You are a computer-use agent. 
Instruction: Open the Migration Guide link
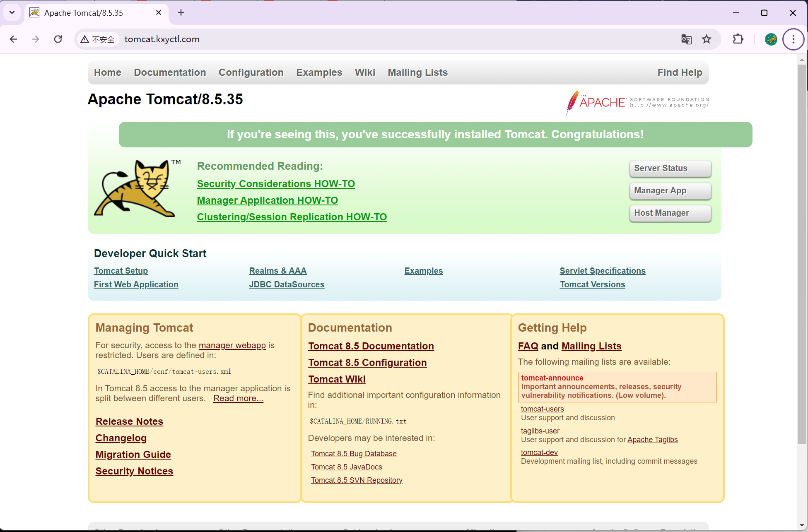(133, 455)
